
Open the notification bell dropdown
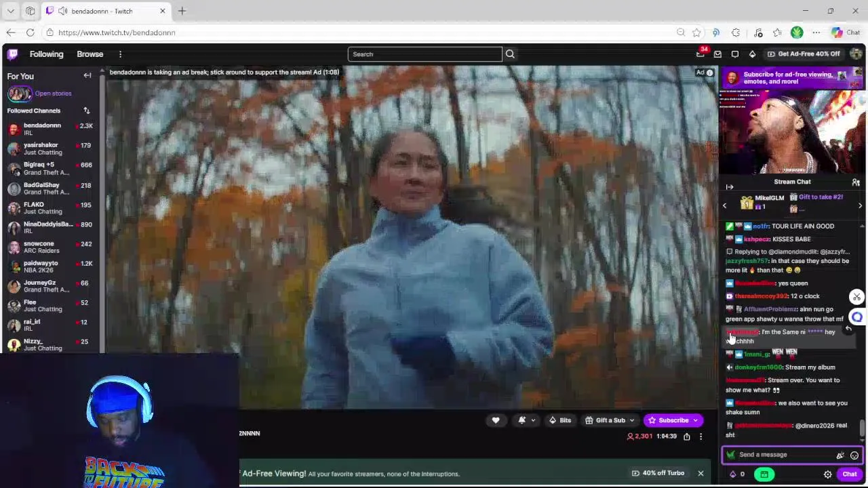pyautogui.click(x=527, y=420)
